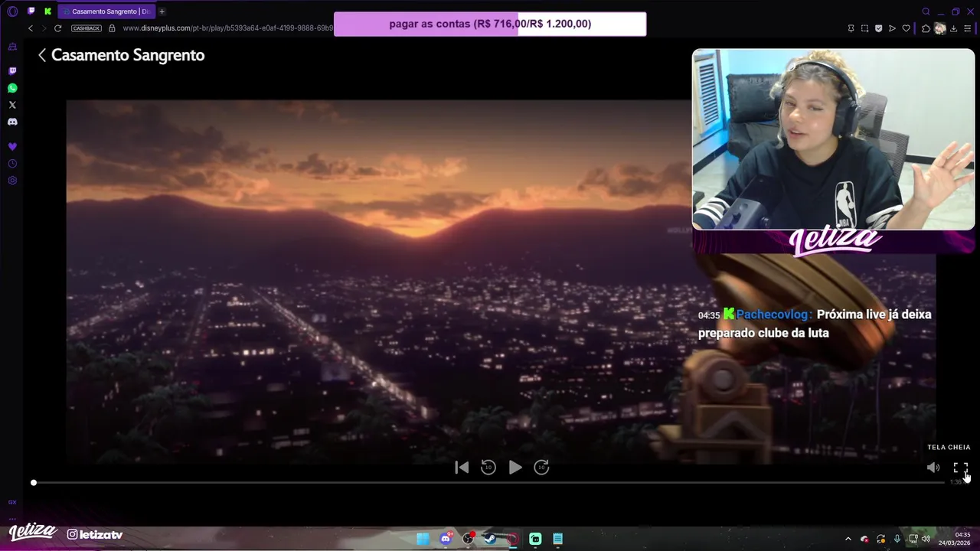
Task: Mute the player volume
Action: [x=933, y=468]
